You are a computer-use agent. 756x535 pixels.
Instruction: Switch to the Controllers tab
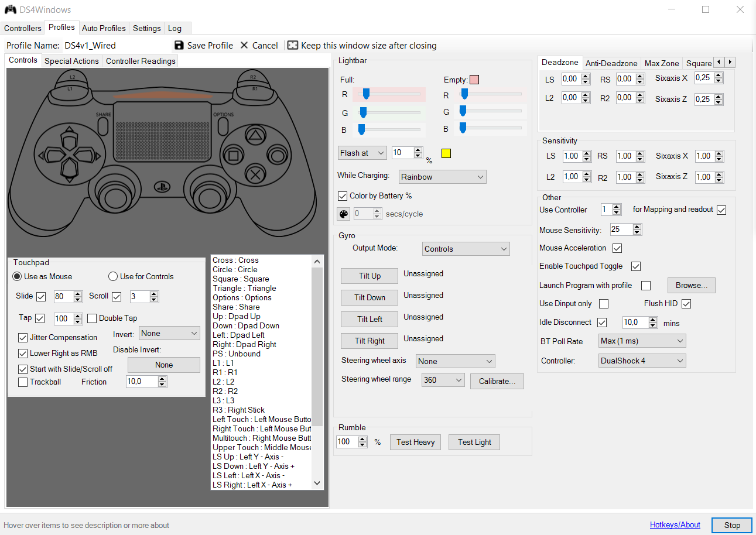tap(23, 28)
